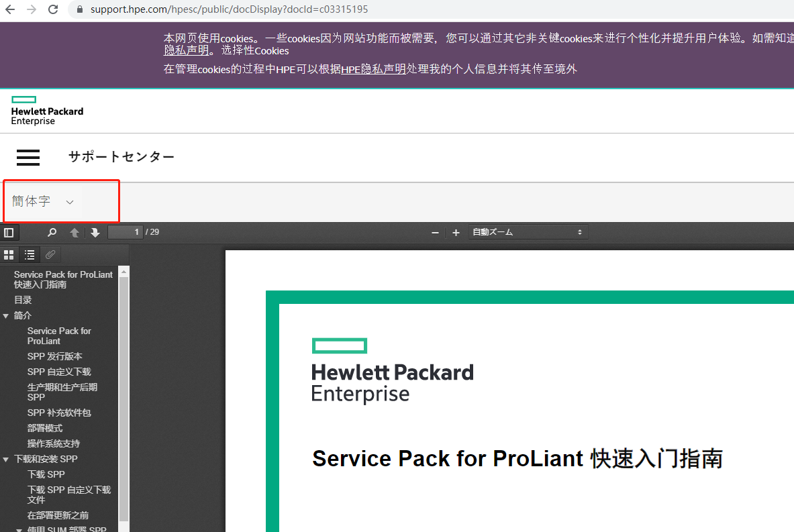Show document outline view
The width and height of the screenshot is (794, 532).
30,255
